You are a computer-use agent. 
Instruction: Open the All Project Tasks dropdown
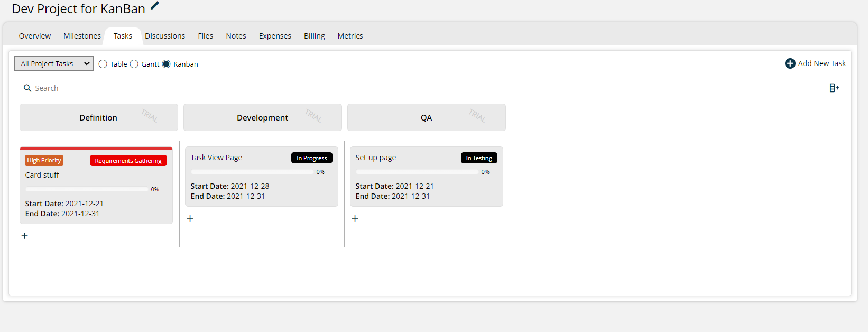(54, 63)
